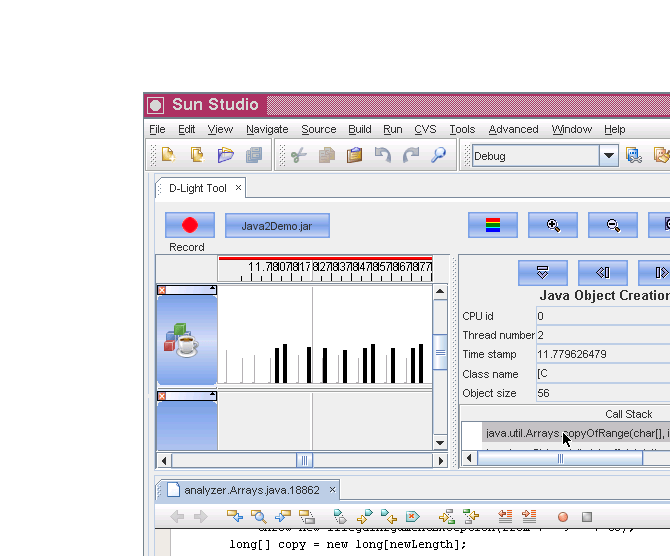Click the Save All toolbar icon
This screenshot has height=556, width=670.
coord(254,155)
